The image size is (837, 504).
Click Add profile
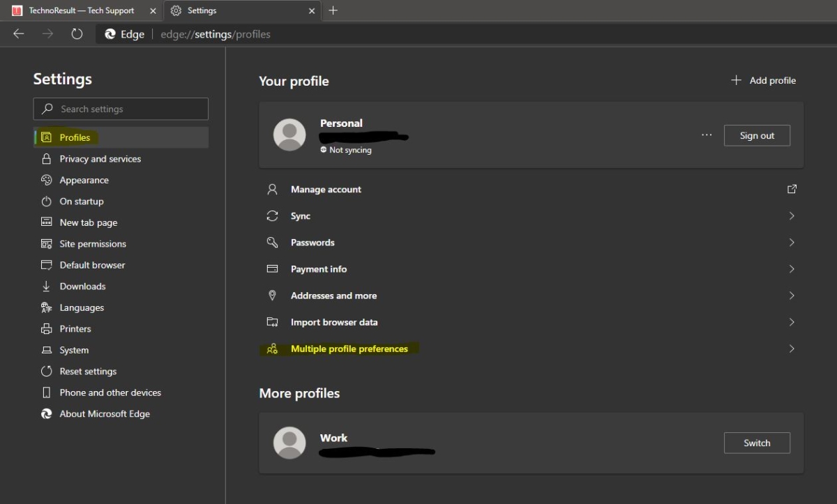[763, 80]
